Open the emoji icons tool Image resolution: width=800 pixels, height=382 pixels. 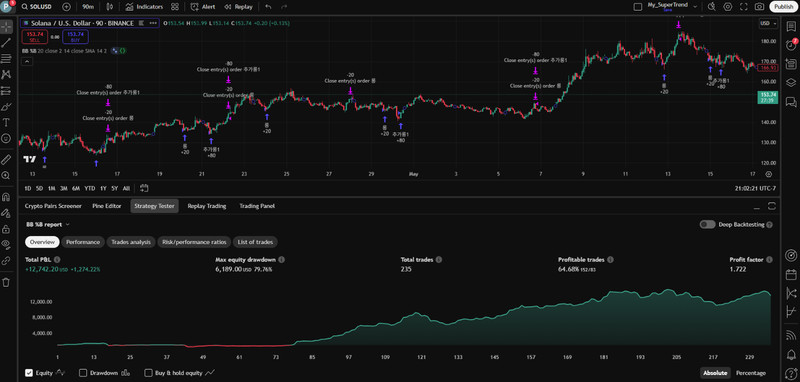pyautogui.click(x=6, y=138)
